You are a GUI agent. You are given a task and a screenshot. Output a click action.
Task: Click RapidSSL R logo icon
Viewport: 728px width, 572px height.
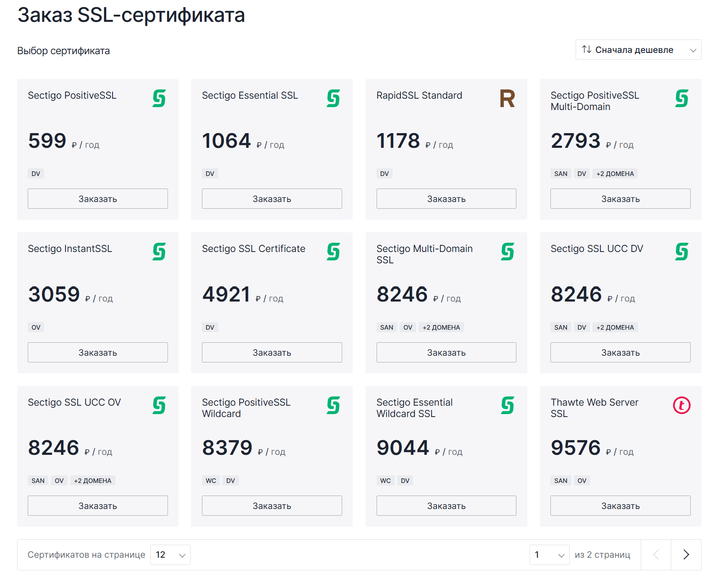(x=507, y=99)
